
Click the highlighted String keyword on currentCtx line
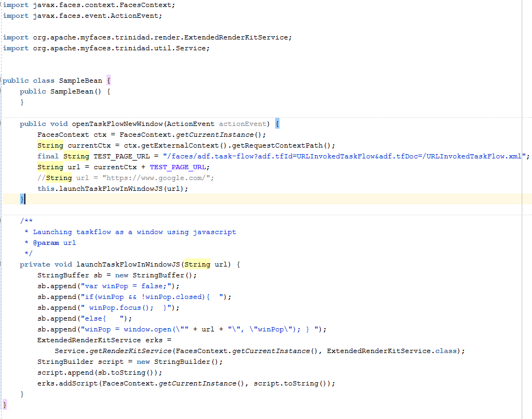[x=50, y=145]
